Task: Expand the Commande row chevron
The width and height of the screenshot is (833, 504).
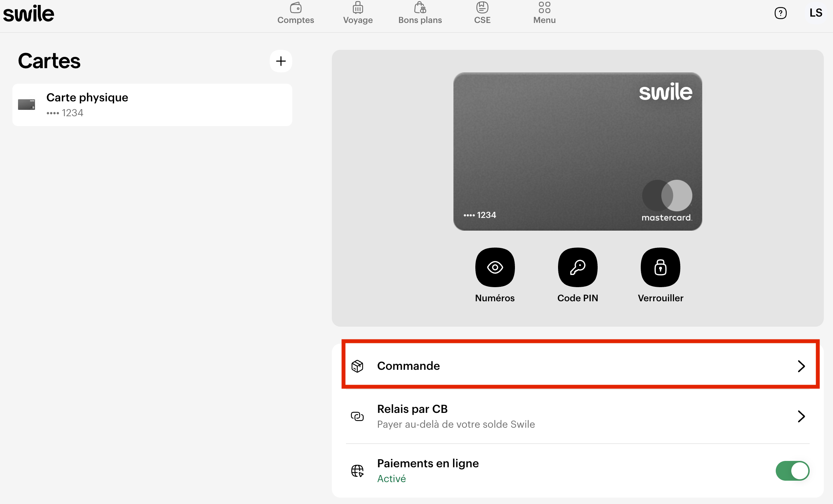Action: 801,366
